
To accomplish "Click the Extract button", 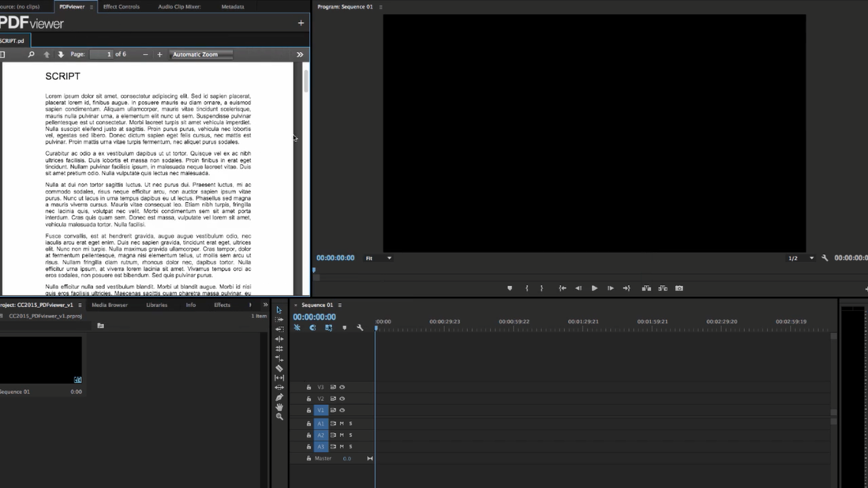I will point(663,288).
